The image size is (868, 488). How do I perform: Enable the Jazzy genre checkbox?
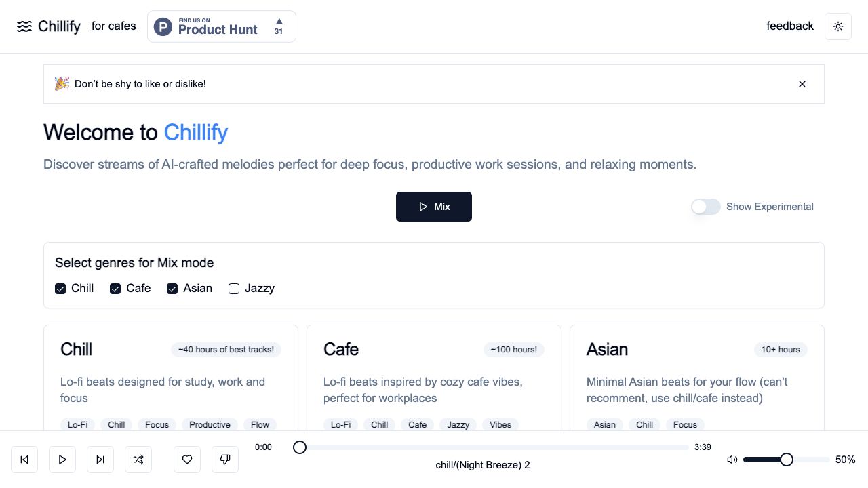pos(234,289)
